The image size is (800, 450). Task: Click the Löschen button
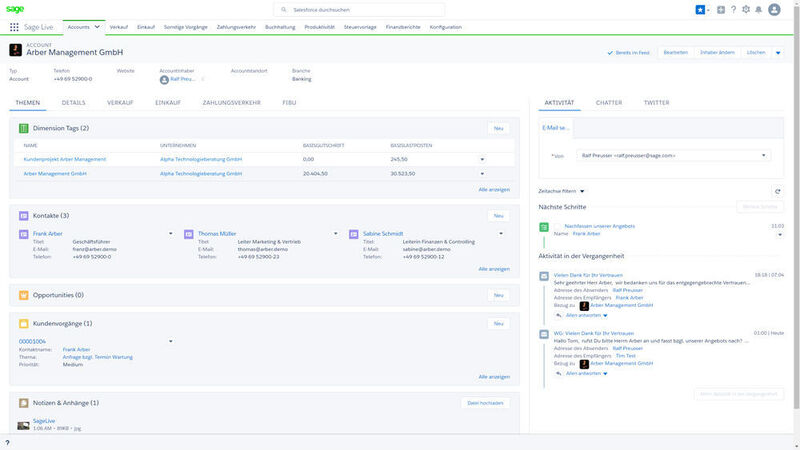click(x=756, y=53)
